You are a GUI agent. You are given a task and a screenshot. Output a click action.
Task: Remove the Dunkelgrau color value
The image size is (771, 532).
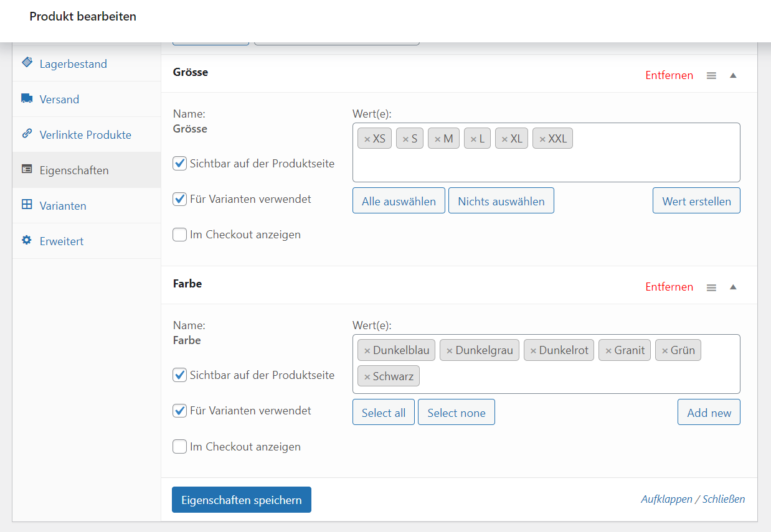coord(449,351)
